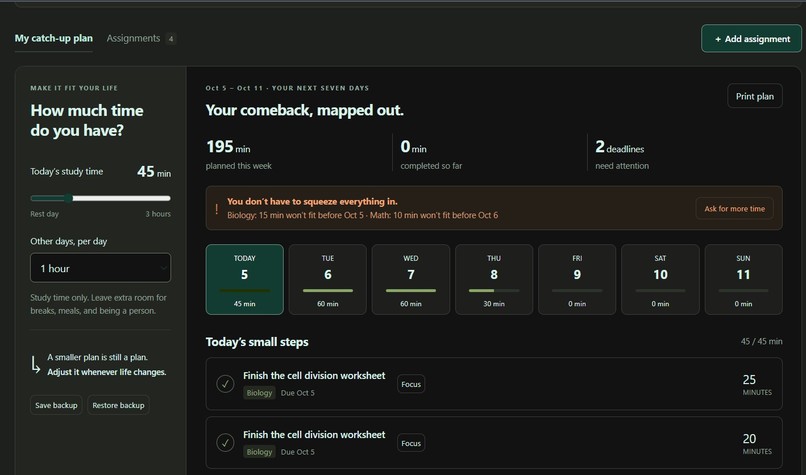Mark the 25-minute worksheet step as done

[225, 384]
